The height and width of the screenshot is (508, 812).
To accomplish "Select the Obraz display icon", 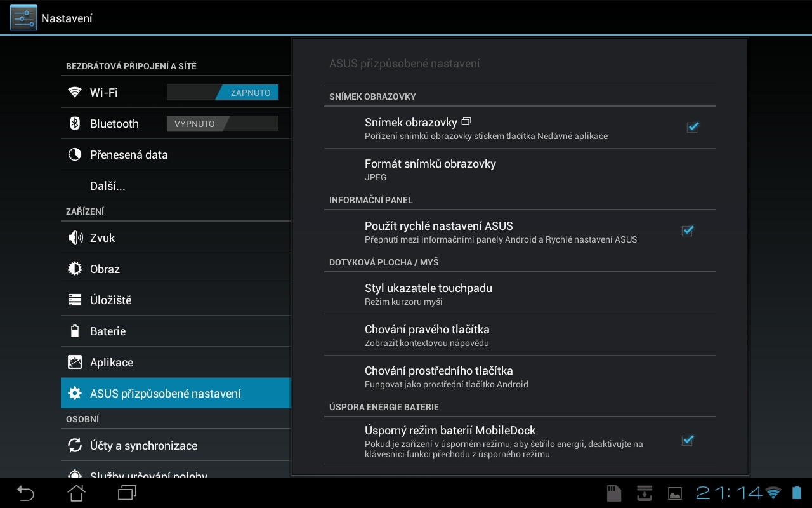I will (75, 269).
